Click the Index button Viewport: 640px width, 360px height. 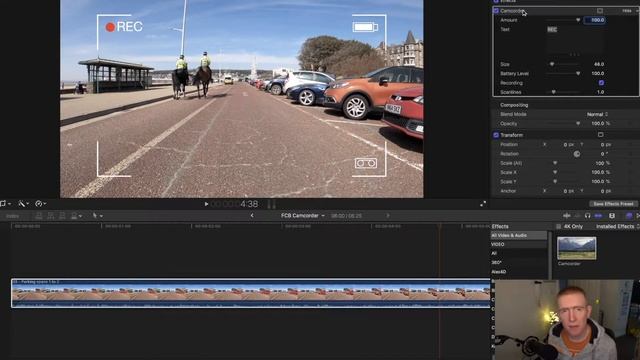[x=12, y=216]
